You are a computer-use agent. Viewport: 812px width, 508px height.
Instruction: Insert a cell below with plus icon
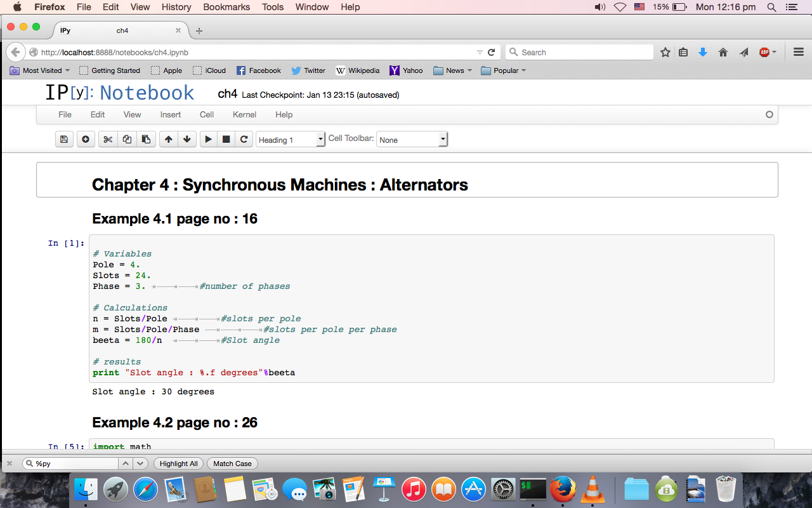(x=86, y=140)
